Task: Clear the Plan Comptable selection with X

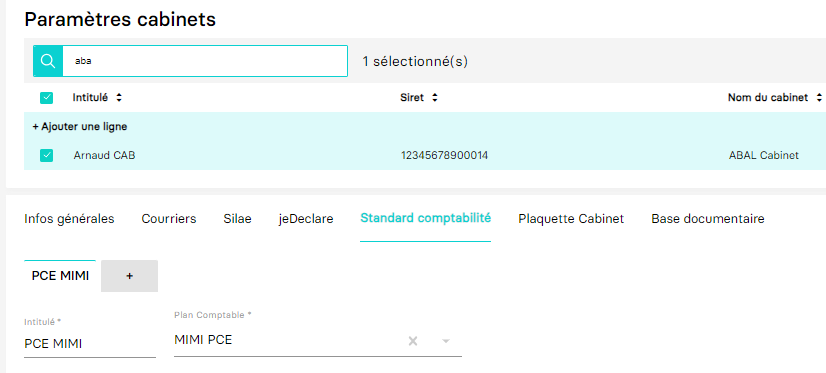Action: [x=413, y=341]
